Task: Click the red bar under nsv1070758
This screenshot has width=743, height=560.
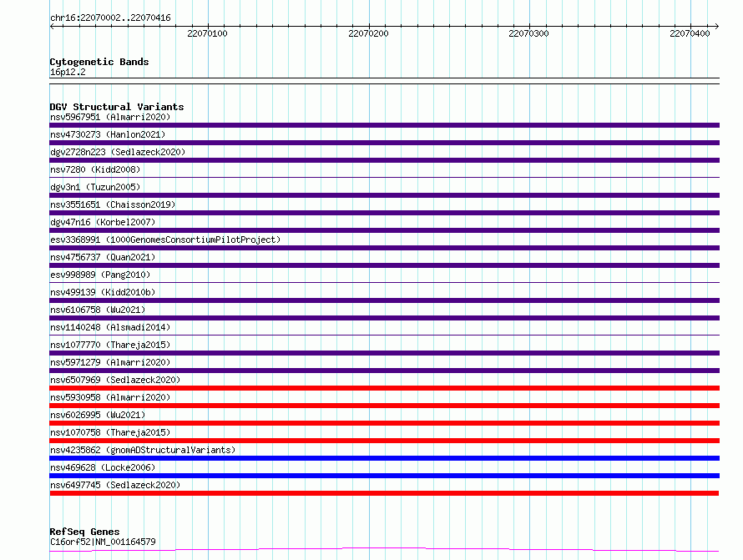Action: tap(384, 441)
